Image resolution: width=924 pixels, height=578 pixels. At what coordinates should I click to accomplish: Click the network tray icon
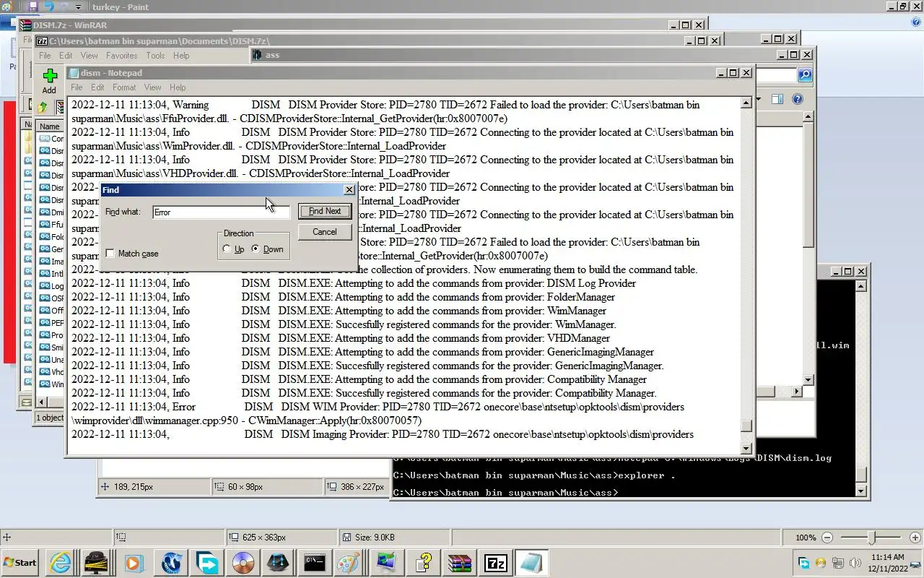tap(838, 563)
